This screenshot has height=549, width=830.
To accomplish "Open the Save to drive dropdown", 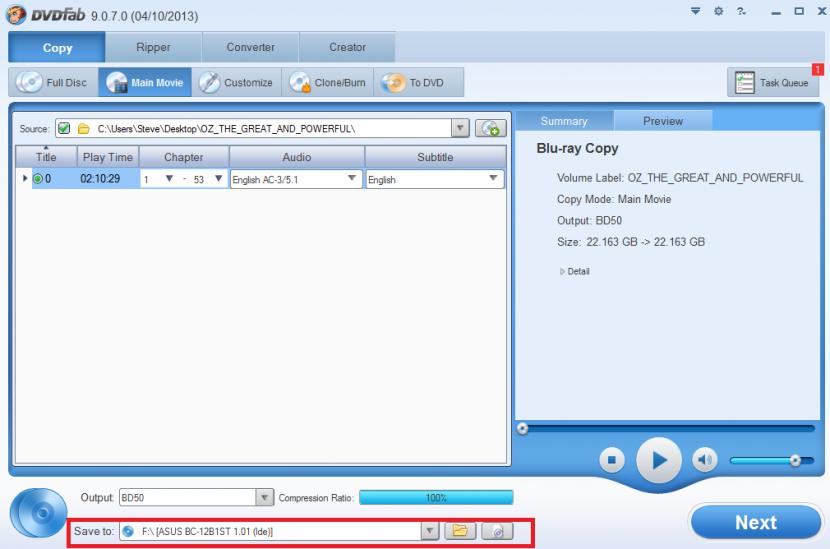I will 430,530.
